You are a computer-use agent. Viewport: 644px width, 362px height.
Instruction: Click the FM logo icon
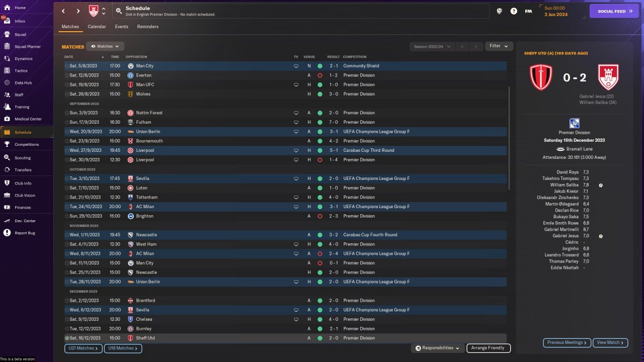[528, 11]
